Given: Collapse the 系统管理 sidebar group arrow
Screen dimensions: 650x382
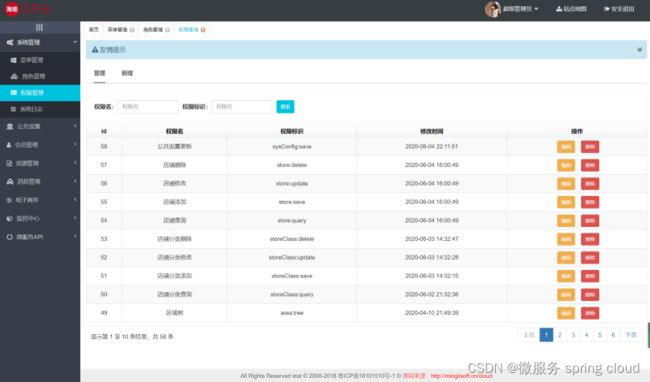Looking at the screenshot, I should [x=75, y=42].
